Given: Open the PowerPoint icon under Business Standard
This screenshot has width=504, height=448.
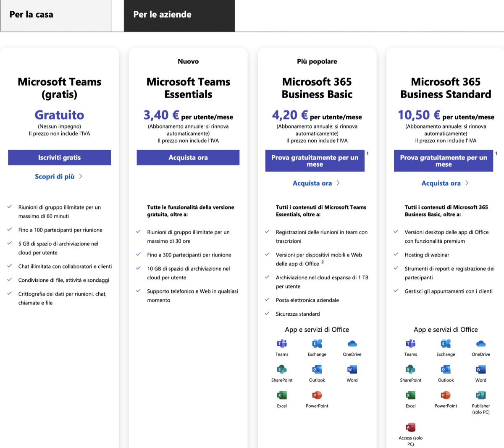Looking at the screenshot, I should click(445, 396).
